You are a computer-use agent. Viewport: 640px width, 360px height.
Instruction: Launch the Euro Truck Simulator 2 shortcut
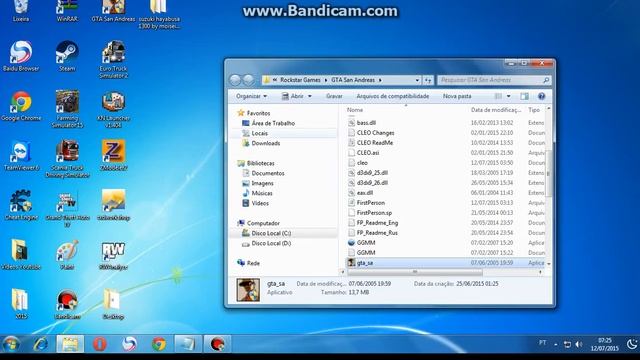point(113,59)
